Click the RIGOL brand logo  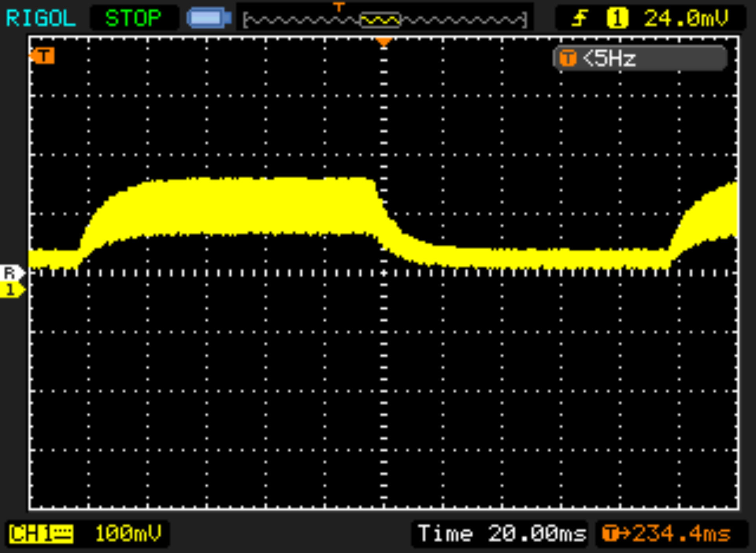click(41, 18)
